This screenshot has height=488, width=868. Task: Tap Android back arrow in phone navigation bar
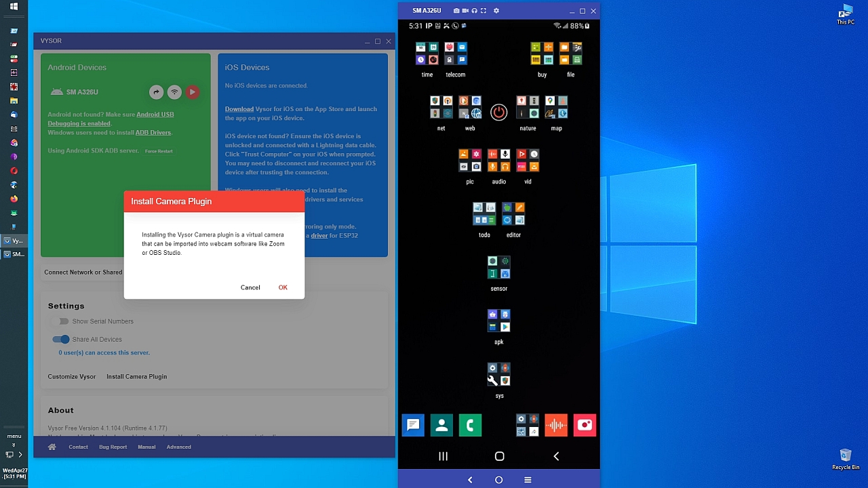556,457
